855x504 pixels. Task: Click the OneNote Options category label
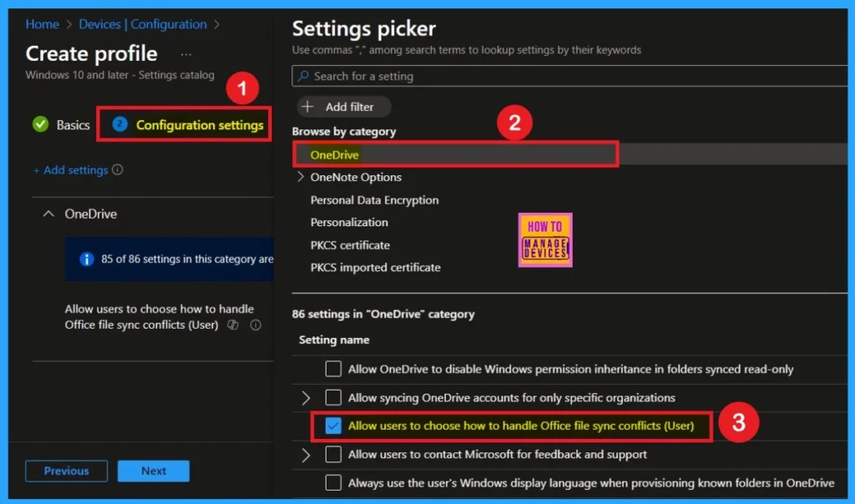pyautogui.click(x=356, y=177)
